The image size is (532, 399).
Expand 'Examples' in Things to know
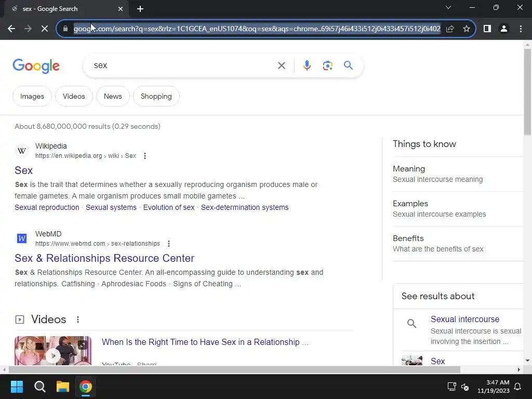(458, 209)
